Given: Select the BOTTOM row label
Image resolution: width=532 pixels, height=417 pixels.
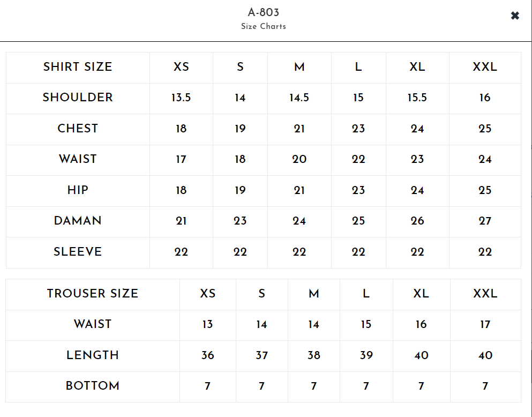Looking at the screenshot, I should tap(93, 386).
